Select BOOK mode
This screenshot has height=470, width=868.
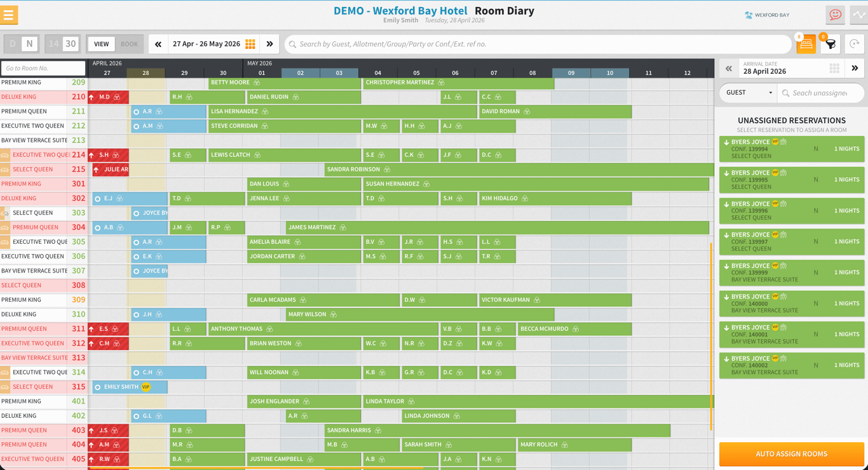[x=129, y=44]
